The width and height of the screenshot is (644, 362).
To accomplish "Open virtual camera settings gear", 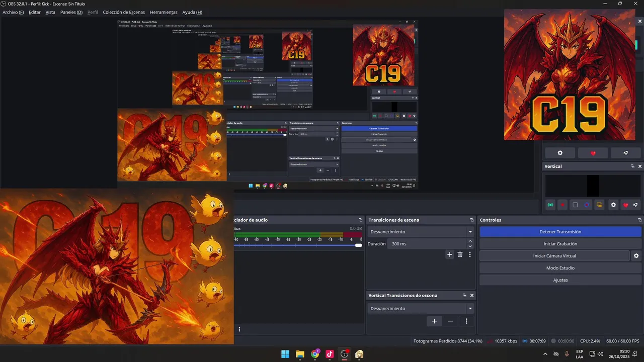I will pos(636,256).
